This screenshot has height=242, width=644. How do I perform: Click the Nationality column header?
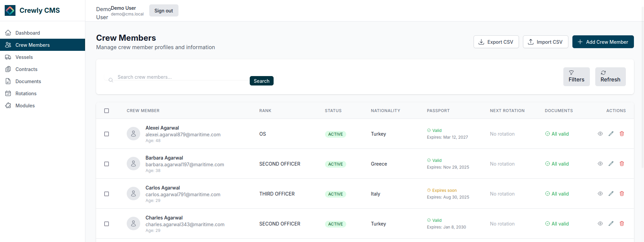click(386, 111)
